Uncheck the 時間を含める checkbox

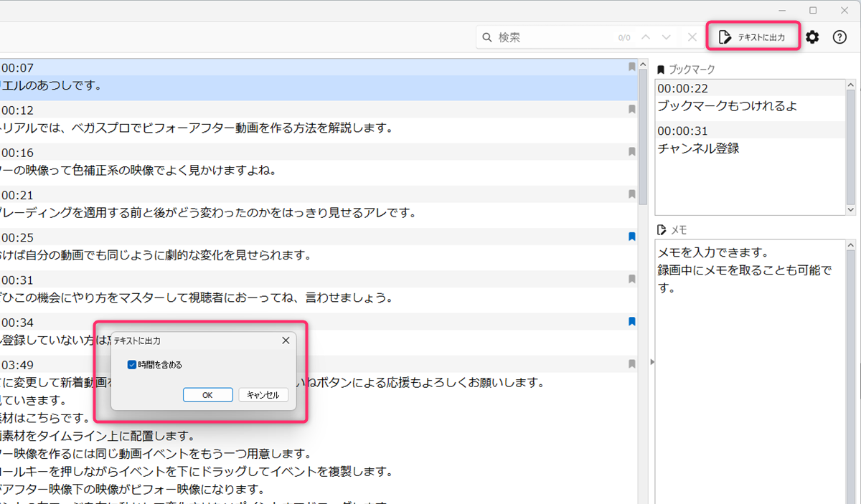coord(132,365)
